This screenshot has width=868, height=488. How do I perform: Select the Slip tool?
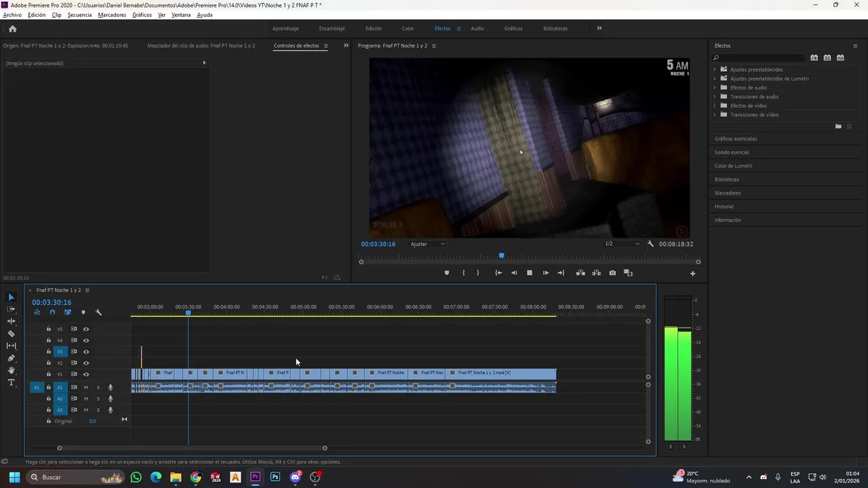click(11, 346)
